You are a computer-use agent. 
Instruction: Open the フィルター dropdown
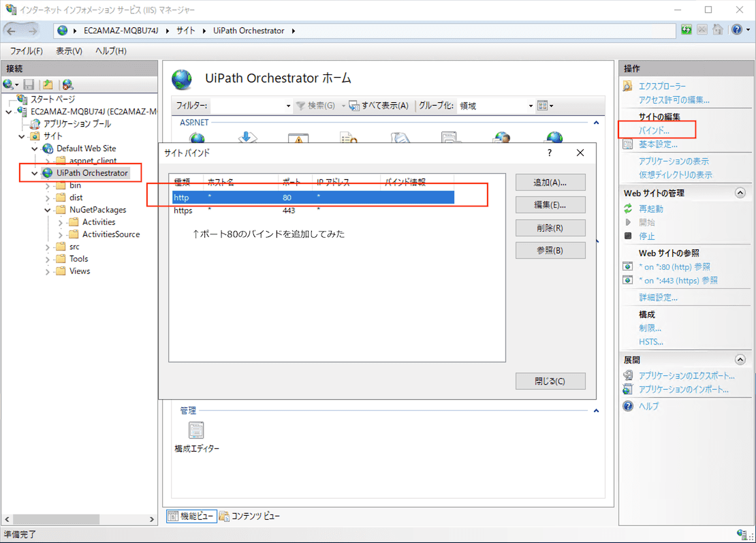pyautogui.click(x=288, y=106)
